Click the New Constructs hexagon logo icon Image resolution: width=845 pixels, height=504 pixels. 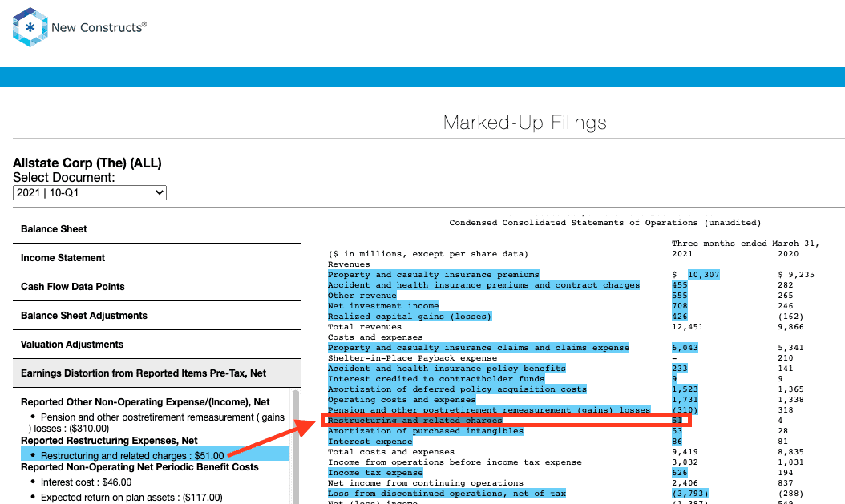30,27
